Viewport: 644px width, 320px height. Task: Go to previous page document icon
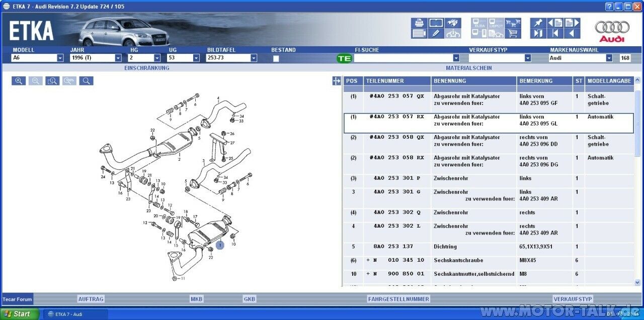[555, 23]
